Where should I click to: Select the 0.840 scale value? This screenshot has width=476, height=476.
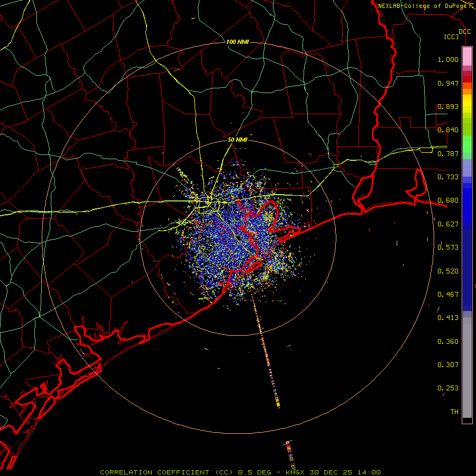coord(448,130)
